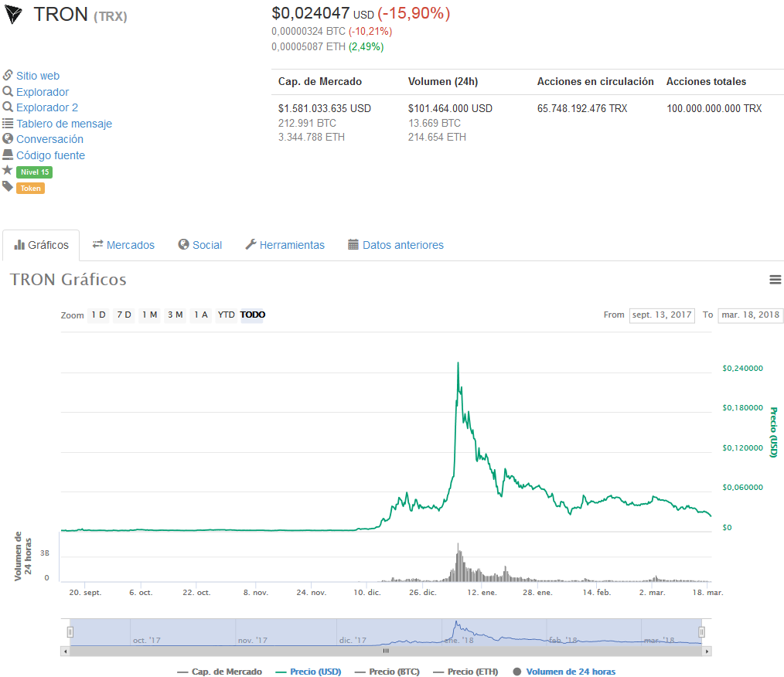This screenshot has width=784, height=677.
Task: Grab the left navigator range handle
Action: coord(70,632)
